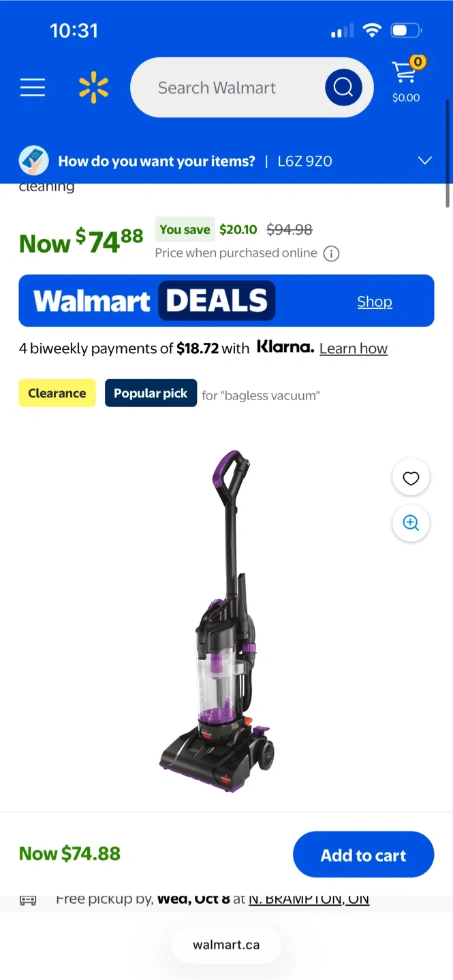Tap the Walmart spark logo
453x980 pixels.
(93, 88)
